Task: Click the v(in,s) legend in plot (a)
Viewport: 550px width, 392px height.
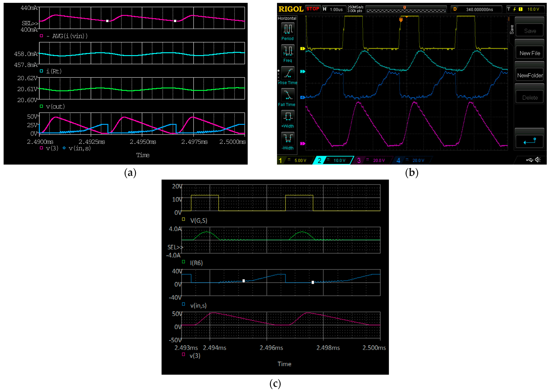Action: [80, 148]
